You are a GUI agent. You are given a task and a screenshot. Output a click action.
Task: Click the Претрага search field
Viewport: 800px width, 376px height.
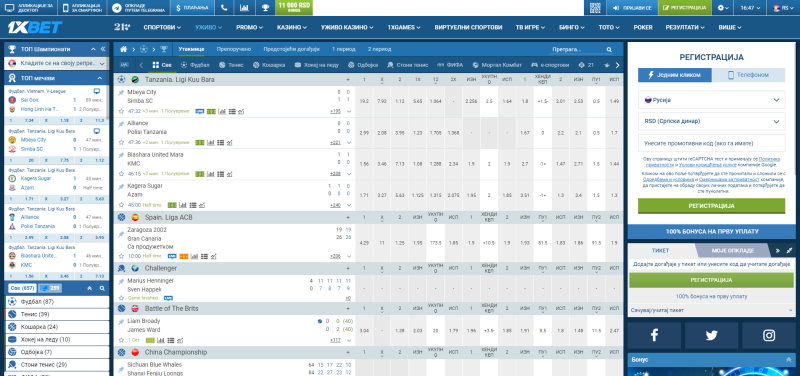[x=577, y=49]
